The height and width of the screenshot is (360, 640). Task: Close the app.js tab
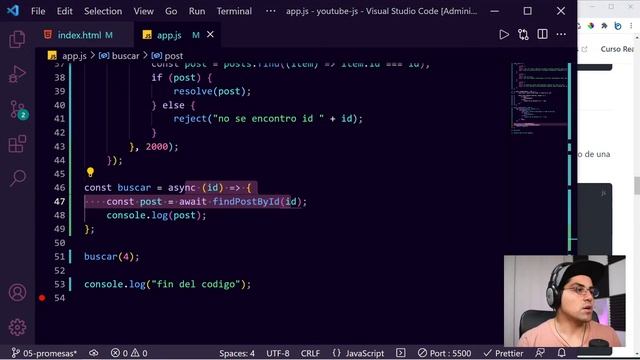tap(210, 35)
